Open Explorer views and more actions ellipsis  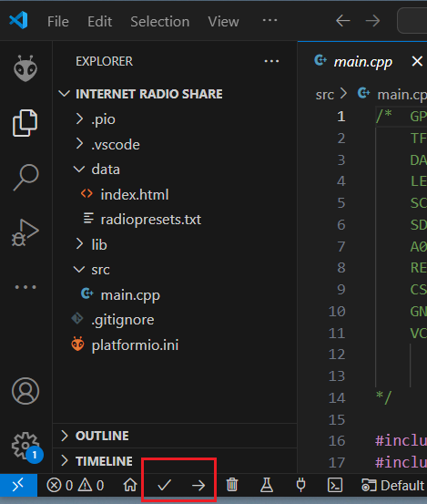271,61
